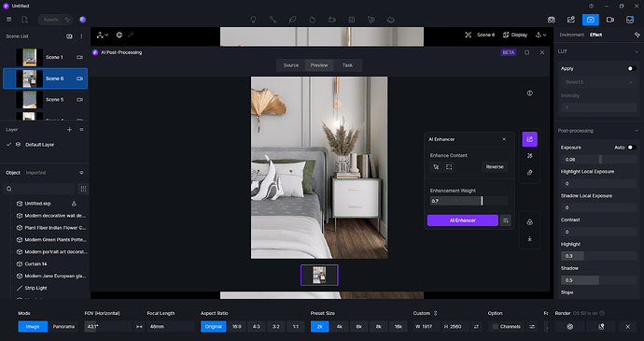Click the add layer plus icon
Screen dimensions: 644x341
69,130
